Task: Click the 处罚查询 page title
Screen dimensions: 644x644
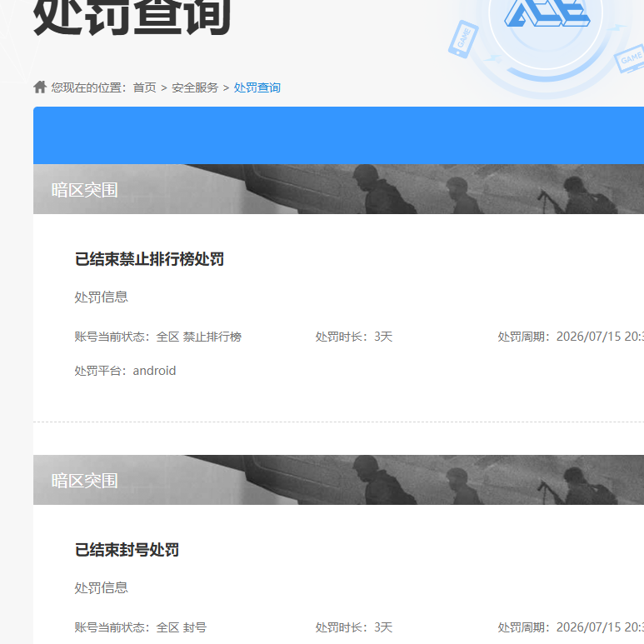Action: click(x=132, y=17)
